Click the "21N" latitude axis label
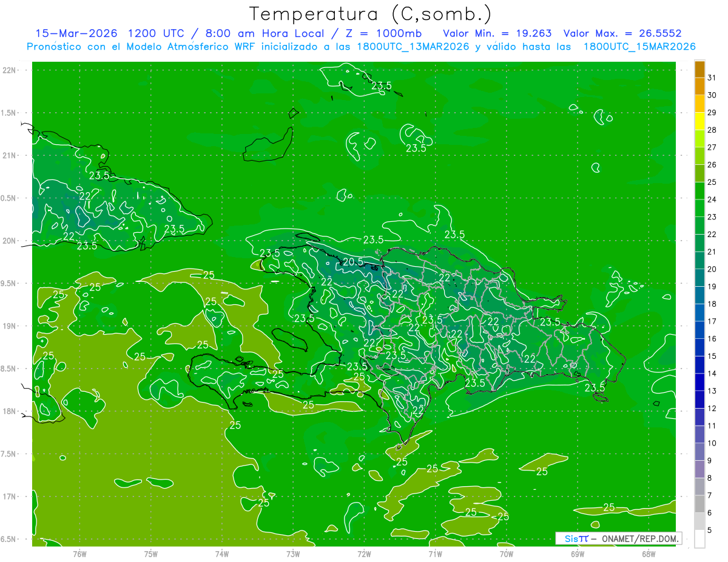The height and width of the screenshot is (562, 728). [10, 156]
